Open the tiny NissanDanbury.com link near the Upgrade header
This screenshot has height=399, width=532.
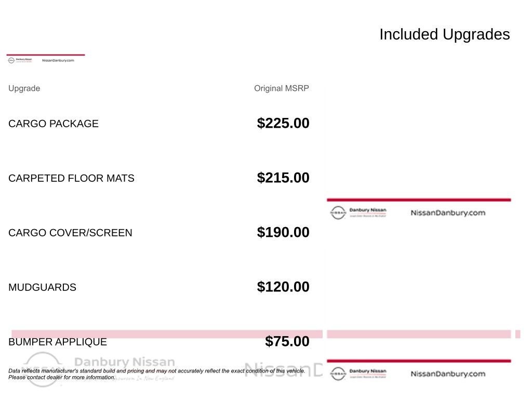point(58,60)
